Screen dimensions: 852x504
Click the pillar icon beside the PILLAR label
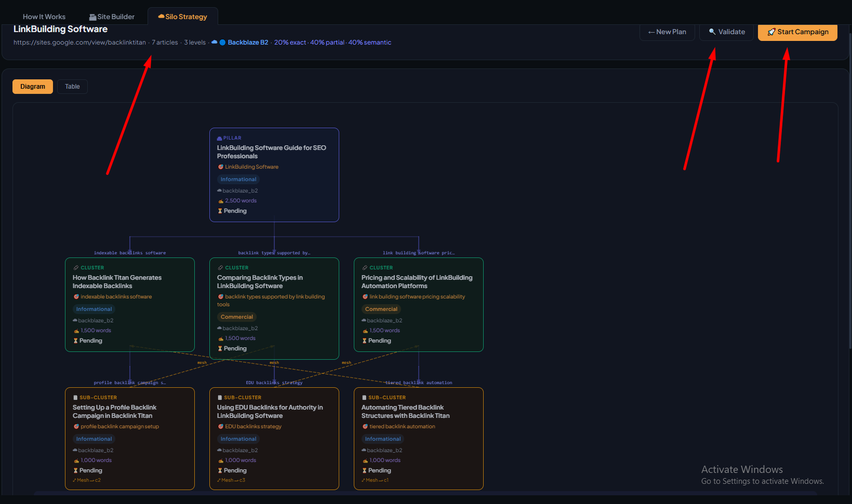219,138
